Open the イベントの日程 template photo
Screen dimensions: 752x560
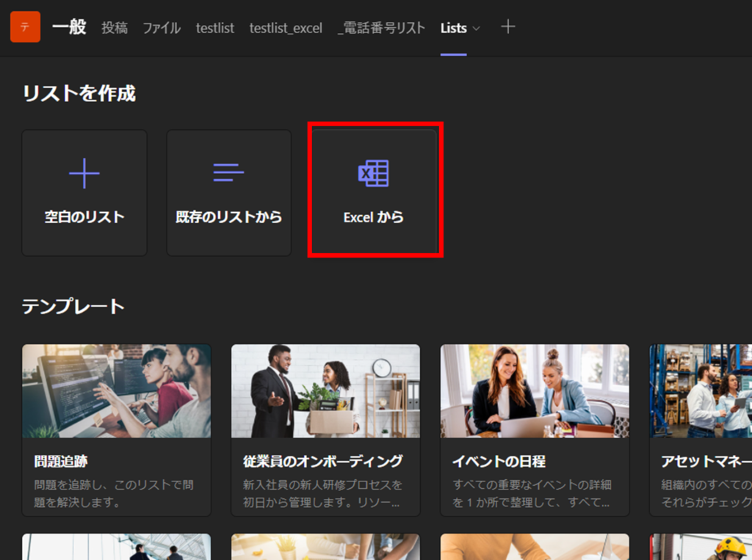tap(535, 390)
